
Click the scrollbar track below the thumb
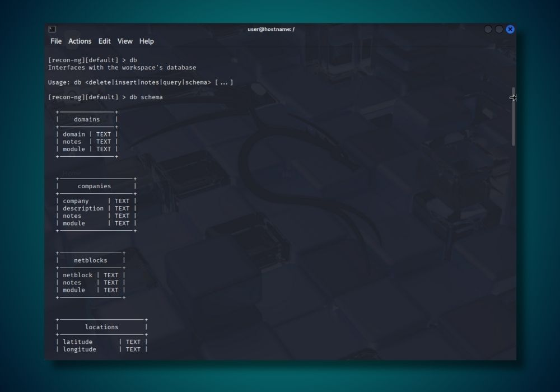pyautogui.click(x=513, y=252)
